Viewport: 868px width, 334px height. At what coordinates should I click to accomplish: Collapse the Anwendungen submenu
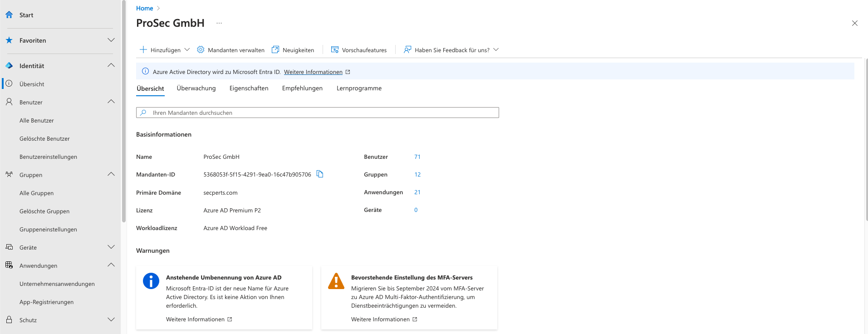click(x=111, y=265)
